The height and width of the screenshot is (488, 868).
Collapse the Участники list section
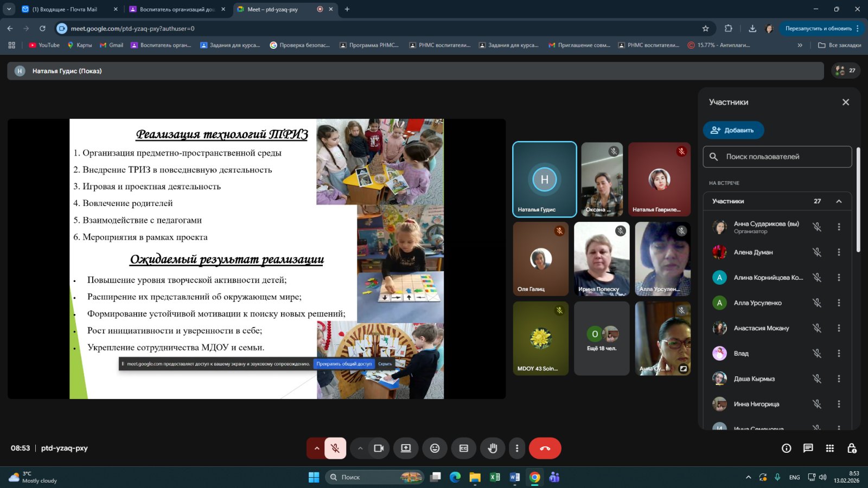[x=839, y=201]
